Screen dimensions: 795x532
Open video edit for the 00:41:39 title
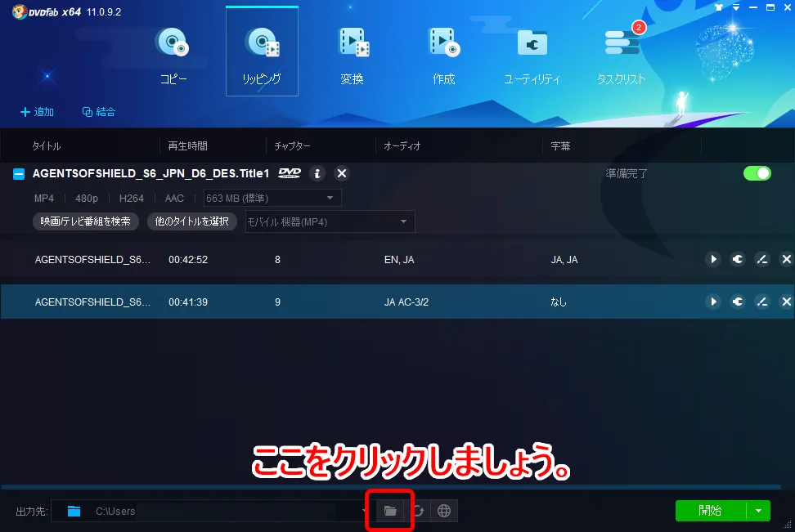click(762, 302)
